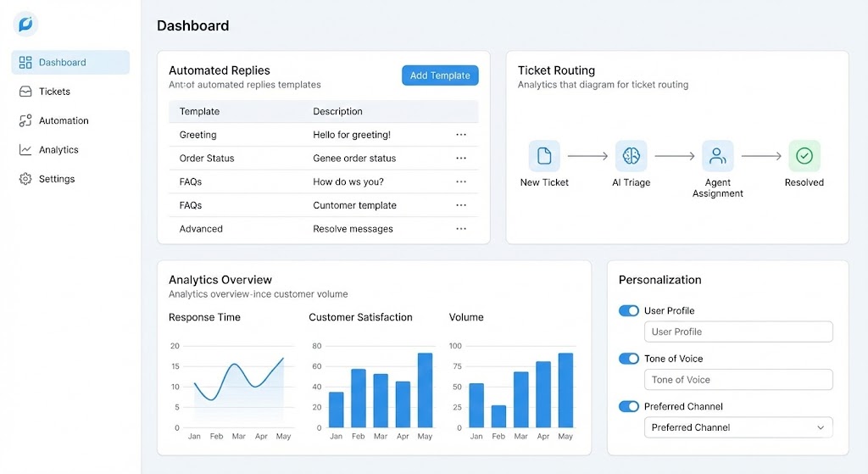The height and width of the screenshot is (474, 868).
Task: Click the Volume chart title
Action: (466, 317)
